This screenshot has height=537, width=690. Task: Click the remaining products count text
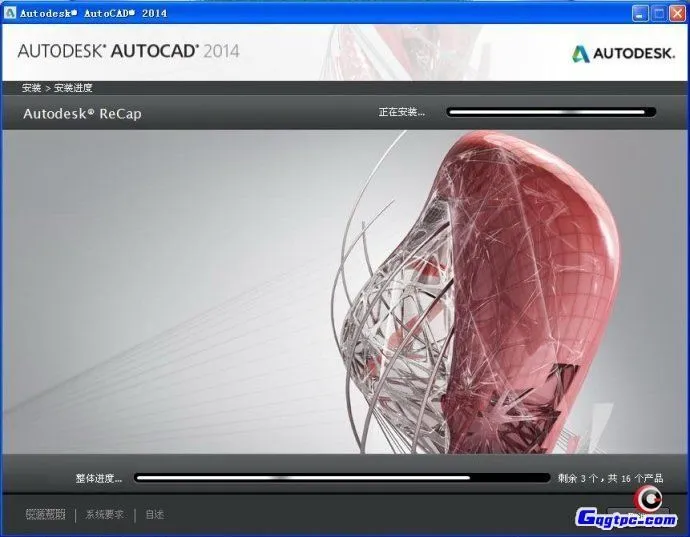(x=611, y=478)
